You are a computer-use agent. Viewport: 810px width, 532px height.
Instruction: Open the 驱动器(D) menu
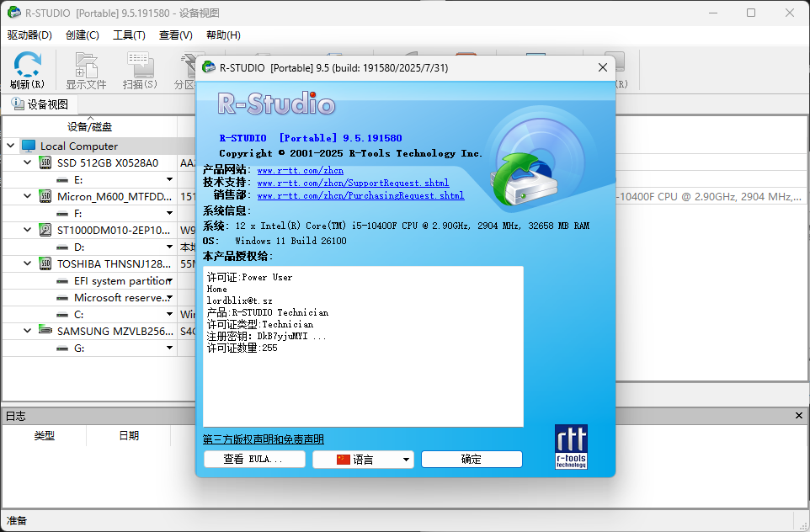(x=29, y=35)
